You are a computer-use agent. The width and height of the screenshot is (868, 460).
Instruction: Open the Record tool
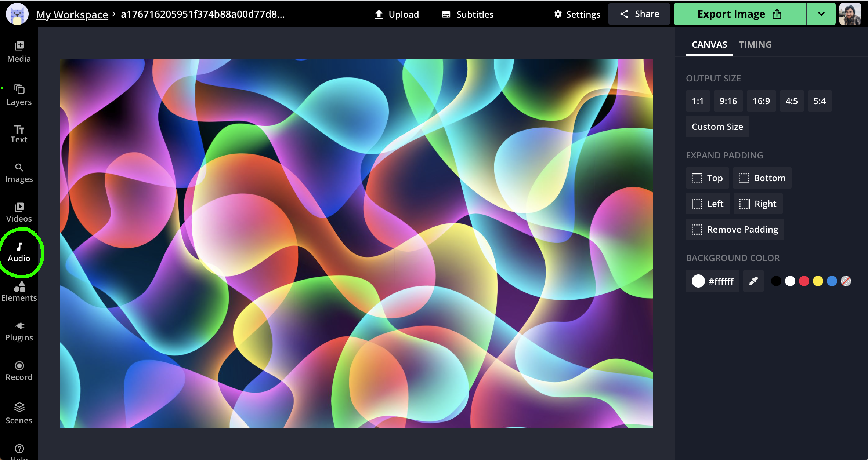click(x=19, y=370)
